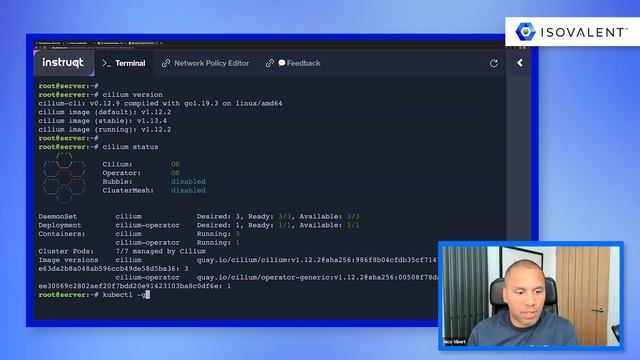
Task: Click the Isovalent logo
Action: [x=571, y=32]
